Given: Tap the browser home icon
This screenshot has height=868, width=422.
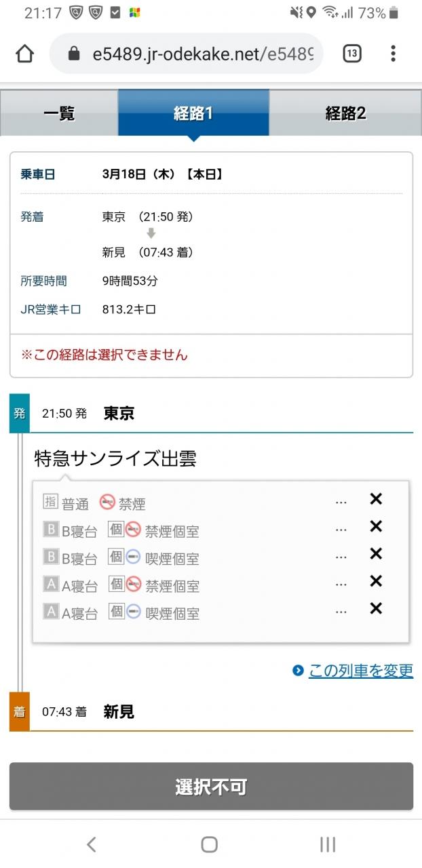Looking at the screenshot, I should [x=24, y=54].
